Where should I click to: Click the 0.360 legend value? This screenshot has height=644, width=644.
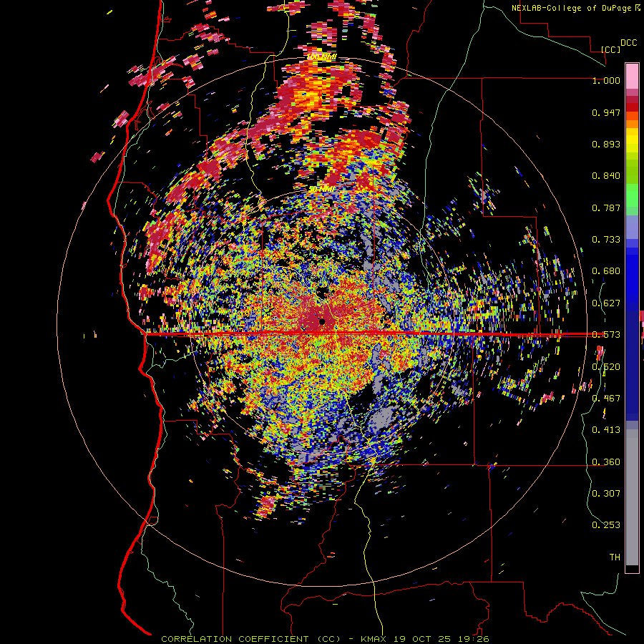(x=606, y=462)
